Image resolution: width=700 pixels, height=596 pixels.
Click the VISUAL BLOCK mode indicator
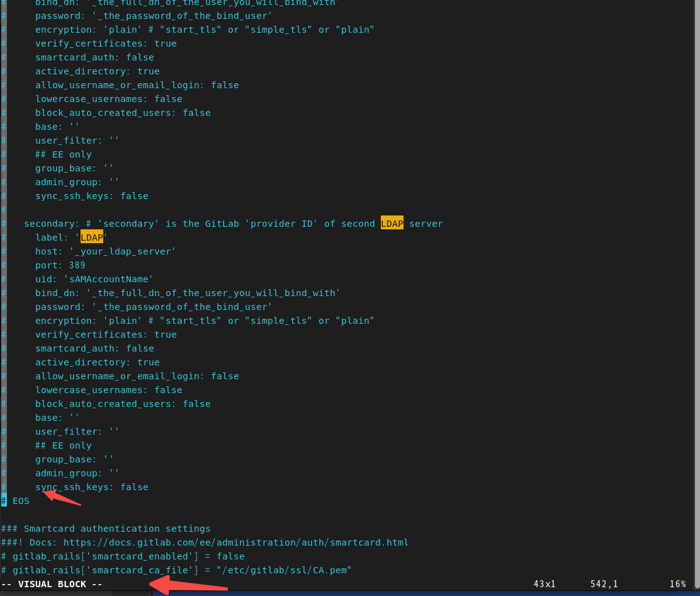(52, 583)
